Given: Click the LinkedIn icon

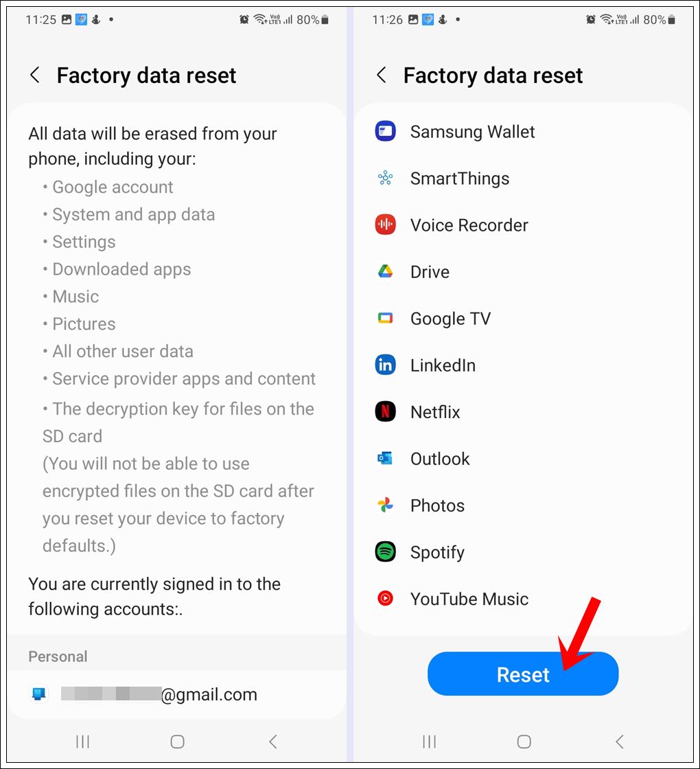Looking at the screenshot, I should point(385,365).
